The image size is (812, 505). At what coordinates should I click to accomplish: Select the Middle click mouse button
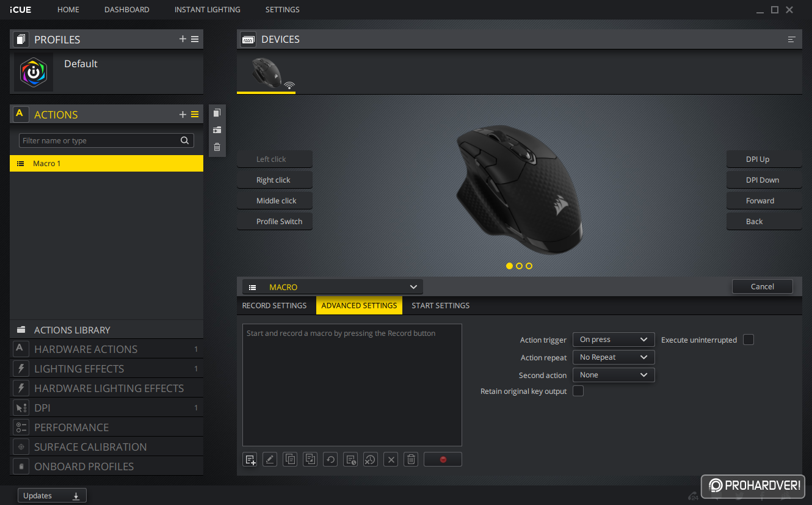click(275, 201)
